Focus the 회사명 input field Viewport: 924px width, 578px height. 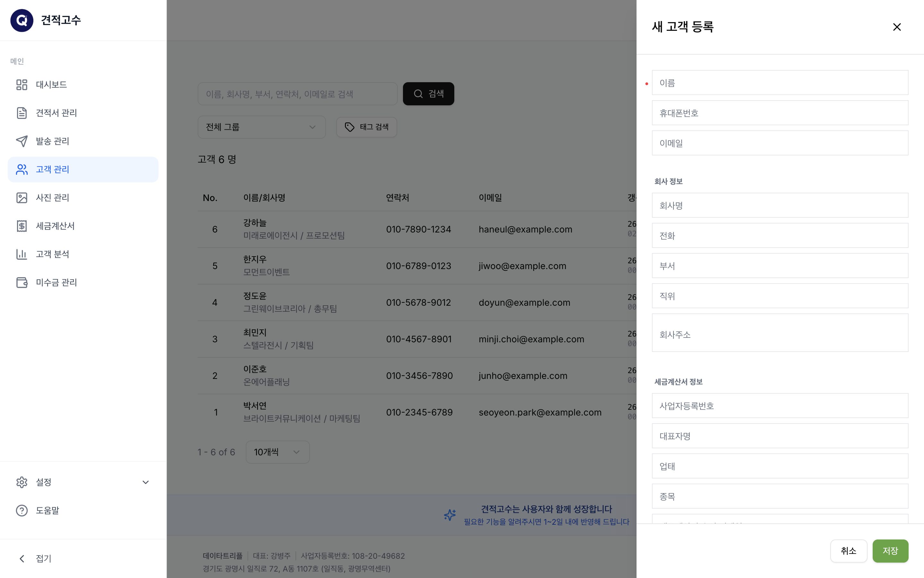point(780,205)
